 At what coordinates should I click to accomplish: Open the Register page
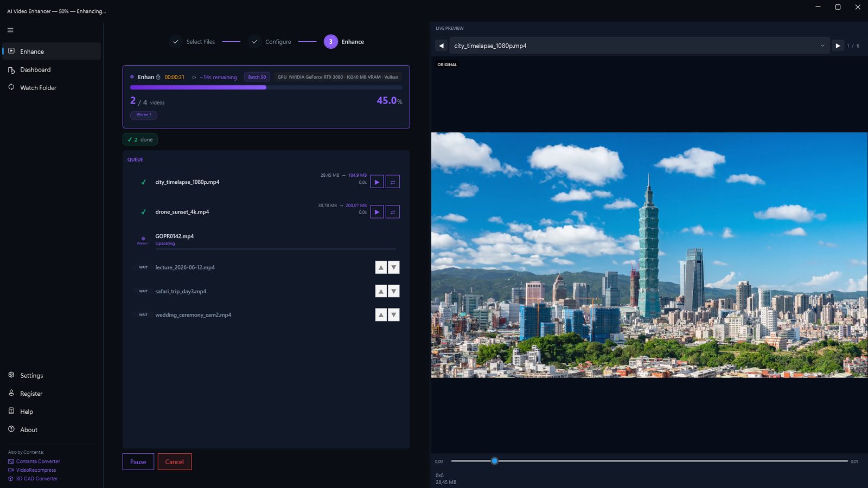click(x=52, y=394)
